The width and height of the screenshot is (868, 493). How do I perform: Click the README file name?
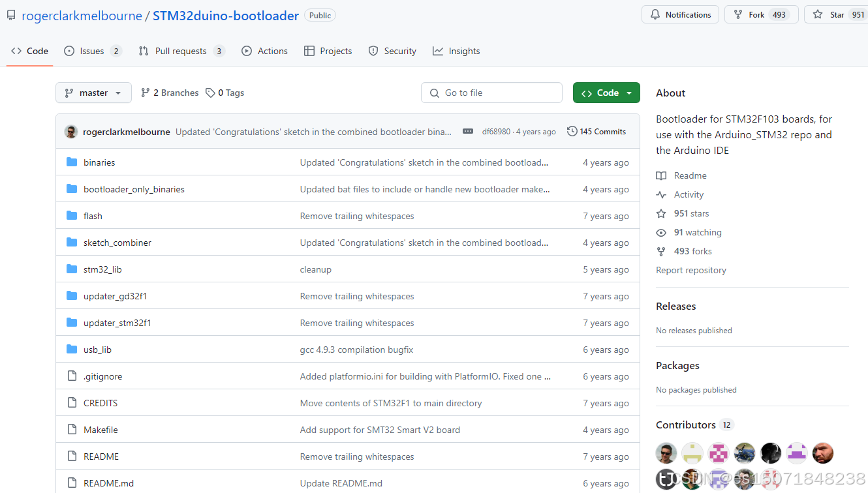coord(101,456)
